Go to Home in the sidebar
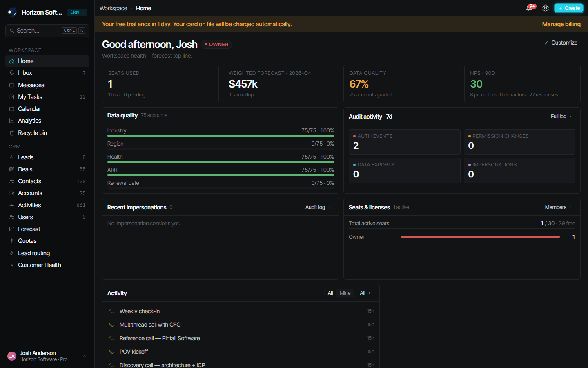The image size is (588, 368). click(x=47, y=61)
